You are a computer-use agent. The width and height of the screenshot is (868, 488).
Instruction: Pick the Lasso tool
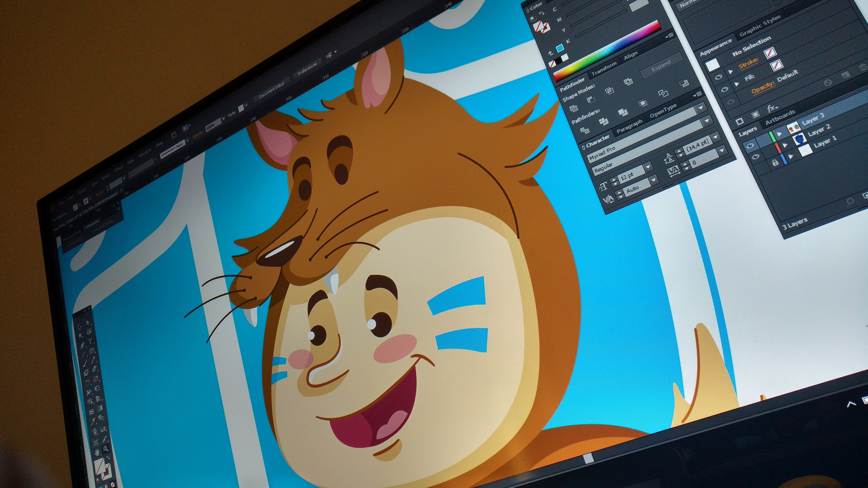coord(89,332)
